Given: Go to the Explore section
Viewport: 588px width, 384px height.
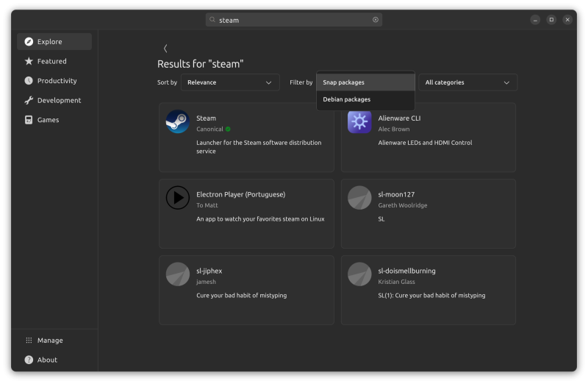Looking at the screenshot, I should [54, 42].
